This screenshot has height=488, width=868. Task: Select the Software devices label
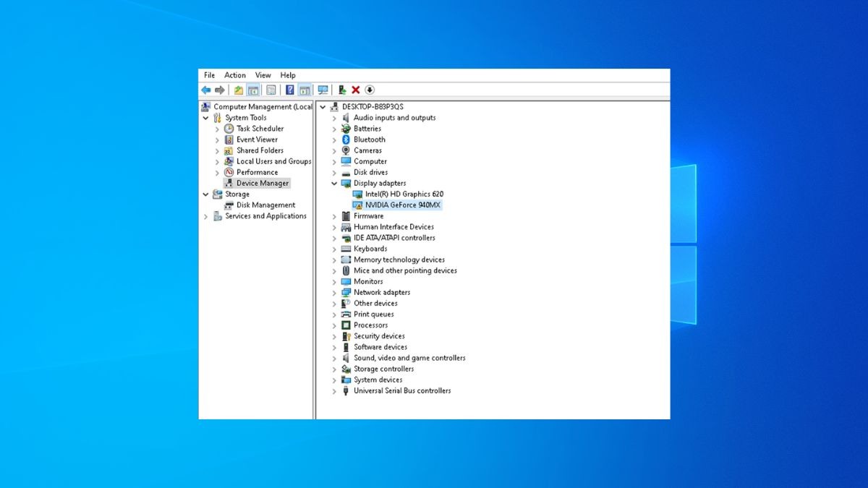coord(380,347)
